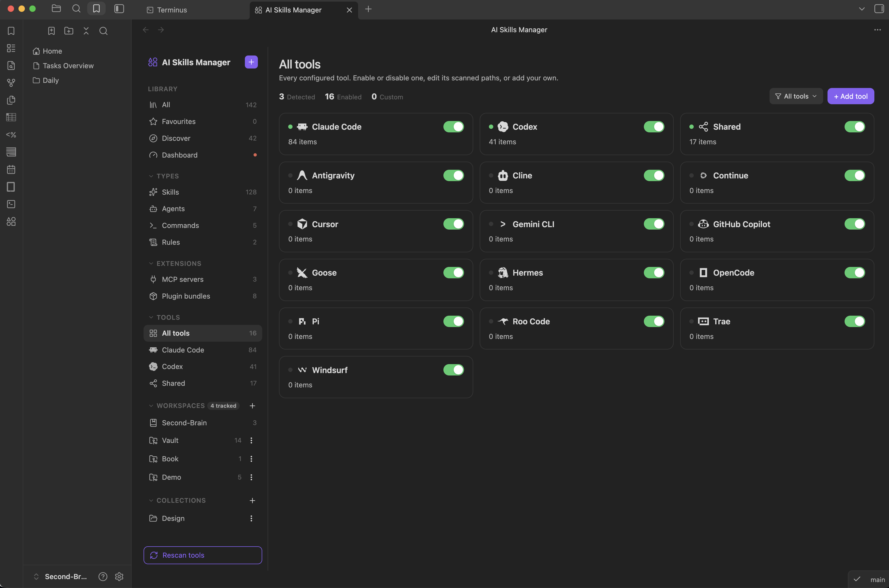Toggle the right sidebar icon at top right

click(x=879, y=9)
